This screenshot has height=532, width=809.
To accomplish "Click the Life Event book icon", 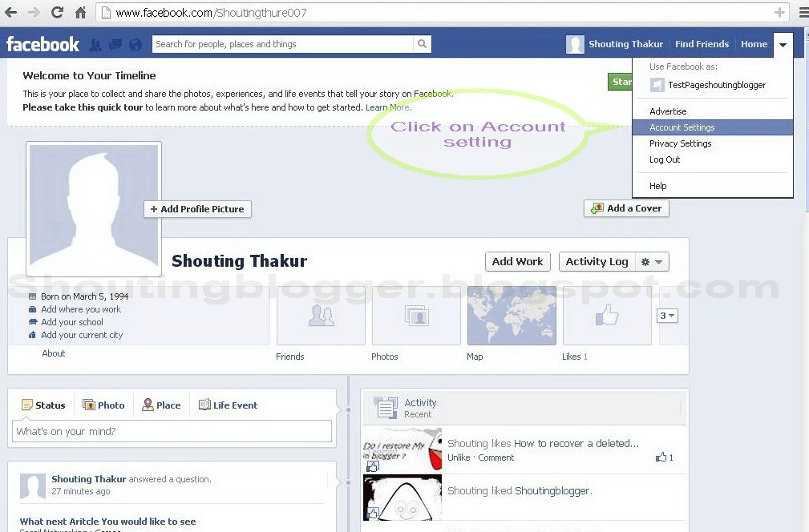I will coord(204,405).
